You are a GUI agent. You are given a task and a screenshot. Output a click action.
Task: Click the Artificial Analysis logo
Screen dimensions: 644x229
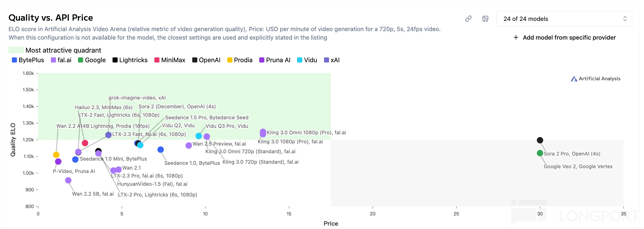(596, 79)
